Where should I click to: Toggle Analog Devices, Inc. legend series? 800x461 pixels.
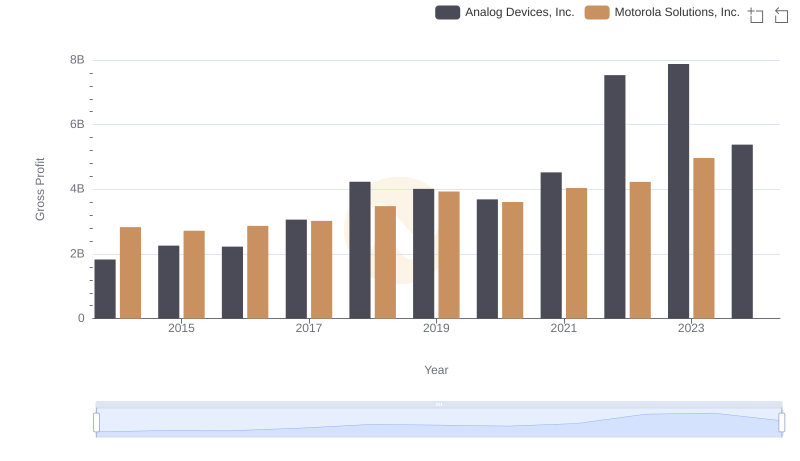[505, 12]
